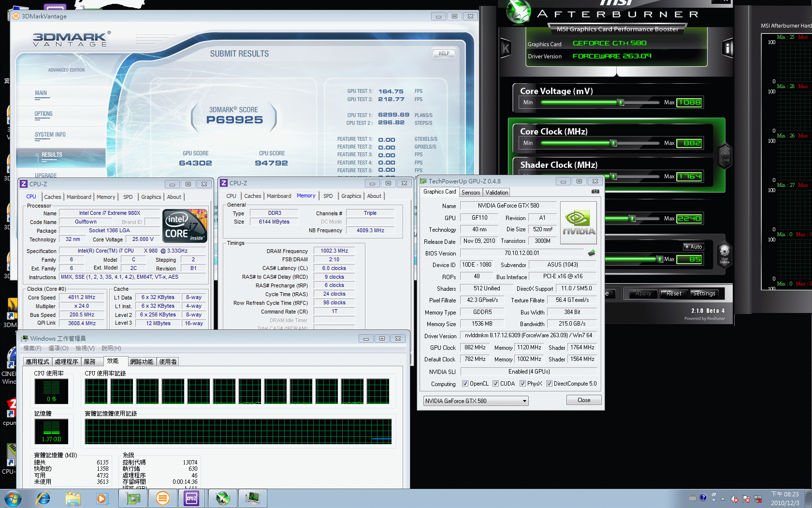Open Afterburner Settings button
Image resolution: width=812 pixels, height=508 pixels.
click(704, 294)
